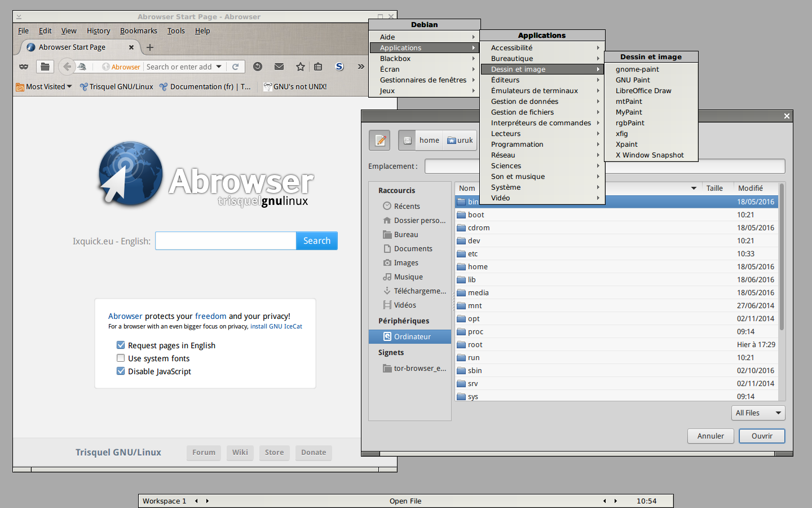Viewport: 812px width, 508px height.
Task: Open a new tab with the plus icon
Action: tap(150, 47)
